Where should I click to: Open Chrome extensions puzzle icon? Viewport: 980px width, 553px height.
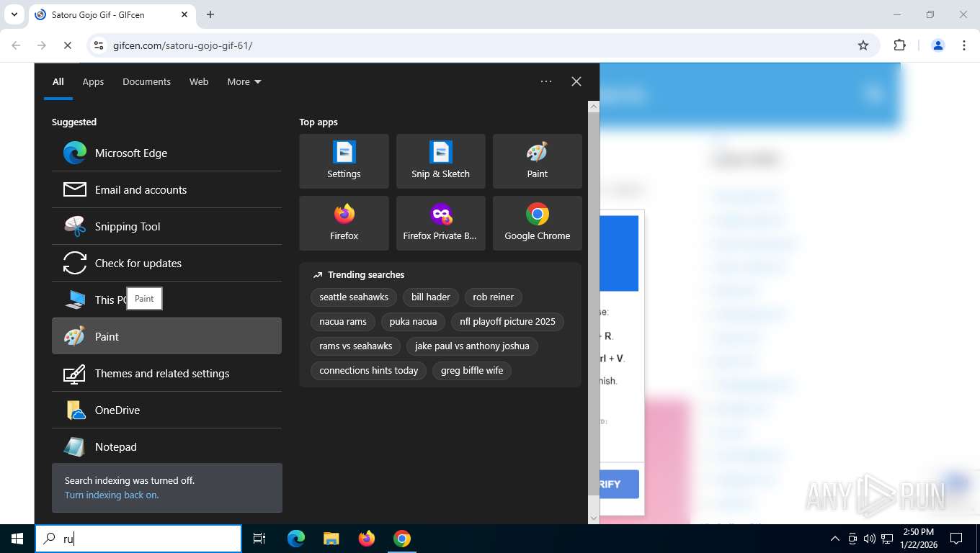[899, 45]
